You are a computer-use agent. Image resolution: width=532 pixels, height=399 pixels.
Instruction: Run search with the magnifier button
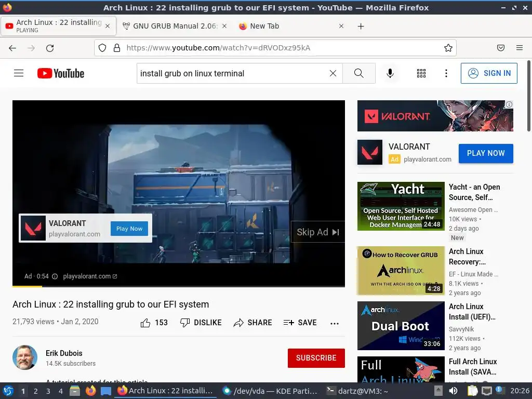(x=358, y=73)
